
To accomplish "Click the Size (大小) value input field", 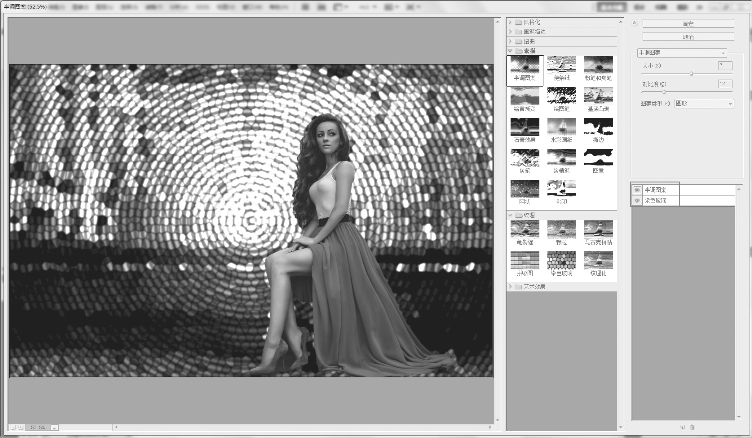I will click(725, 66).
